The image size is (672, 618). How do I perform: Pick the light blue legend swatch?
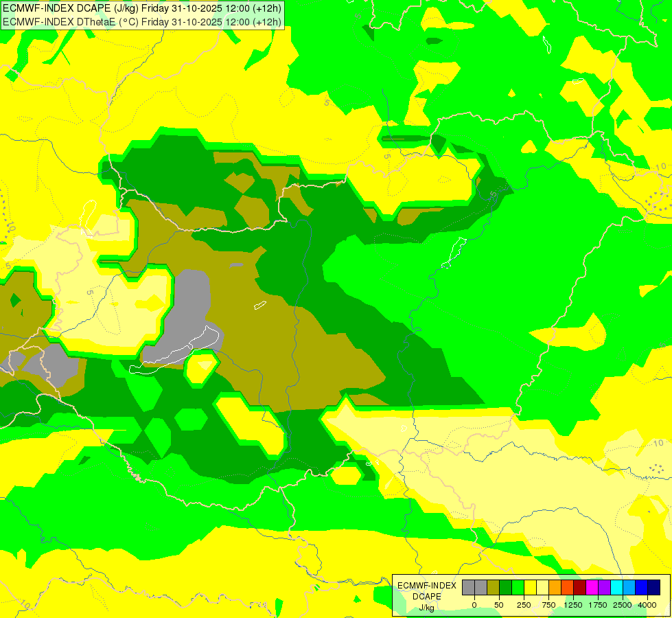point(629,588)
